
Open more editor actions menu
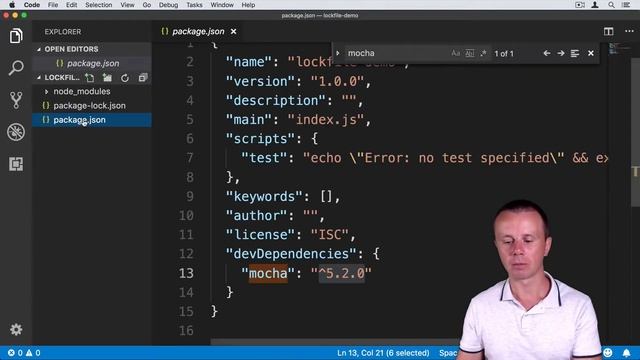[629, 31]
